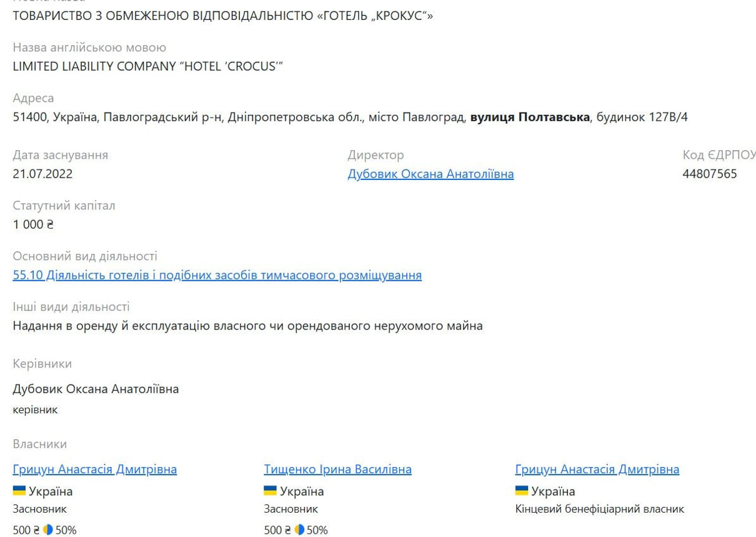Click the other activities description text
The width and height of the screenshot is (756, 537).
pos(247,326)
